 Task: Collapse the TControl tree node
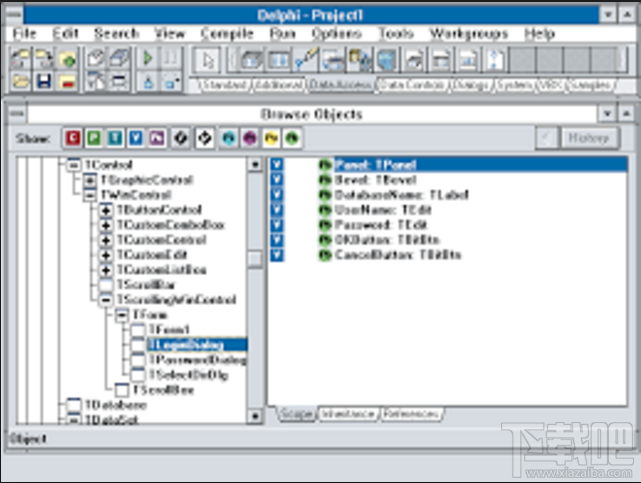pos(73,165)
